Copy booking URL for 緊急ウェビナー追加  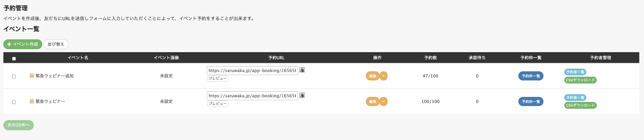[302, 70]
